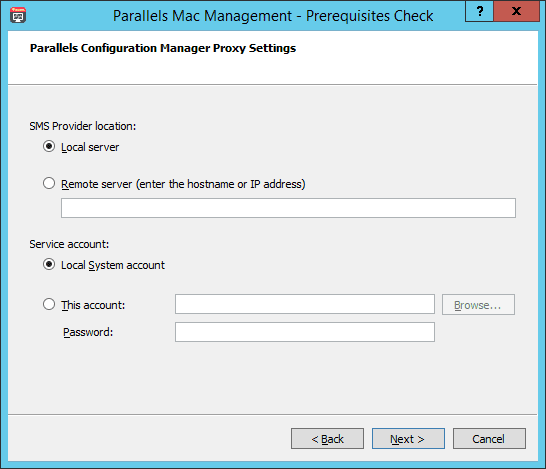The width and height of the screenshot is (546, 469).
Task: Go back with the < Back button
Action: click(x=327, y=439)
